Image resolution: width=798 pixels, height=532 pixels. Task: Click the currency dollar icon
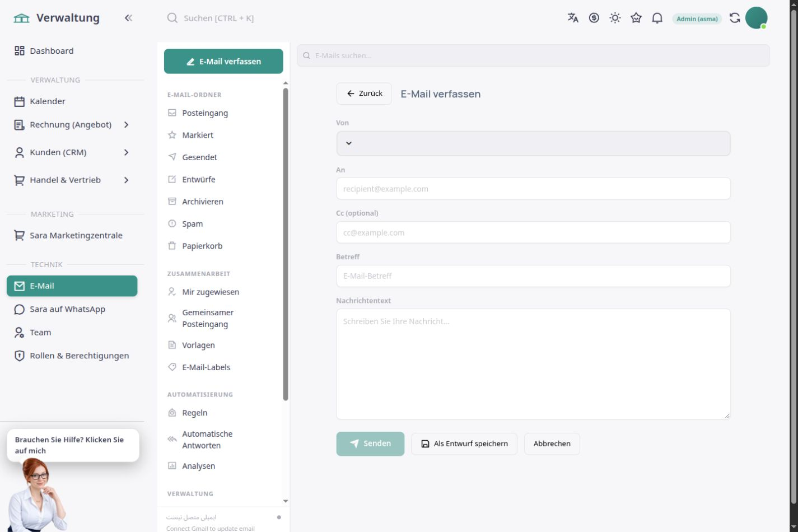coord(594,18)
